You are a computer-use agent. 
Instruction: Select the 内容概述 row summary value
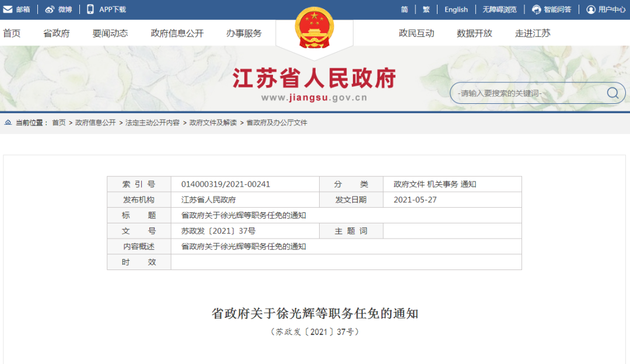point(243,246)
